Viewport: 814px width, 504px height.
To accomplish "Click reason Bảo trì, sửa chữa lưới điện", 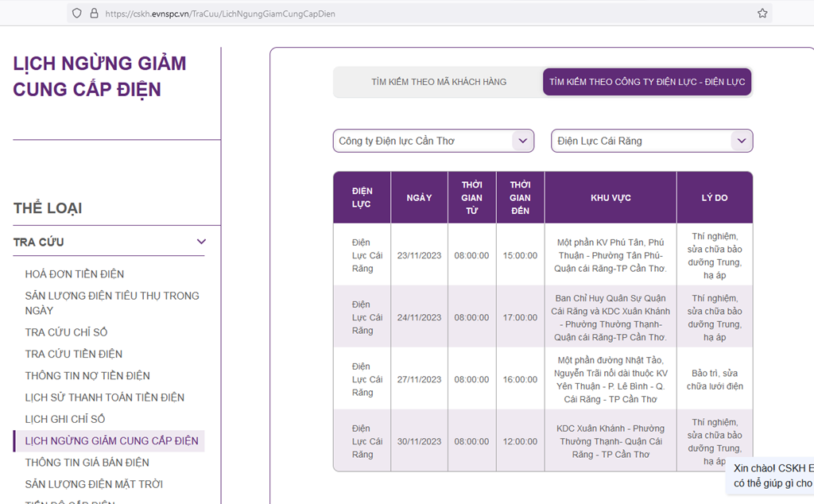I will pyautogui.click(x=715, y=379).
